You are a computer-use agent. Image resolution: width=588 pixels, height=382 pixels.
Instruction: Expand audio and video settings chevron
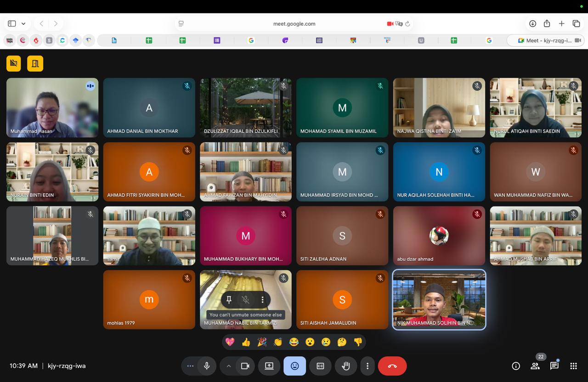[228, 366]
